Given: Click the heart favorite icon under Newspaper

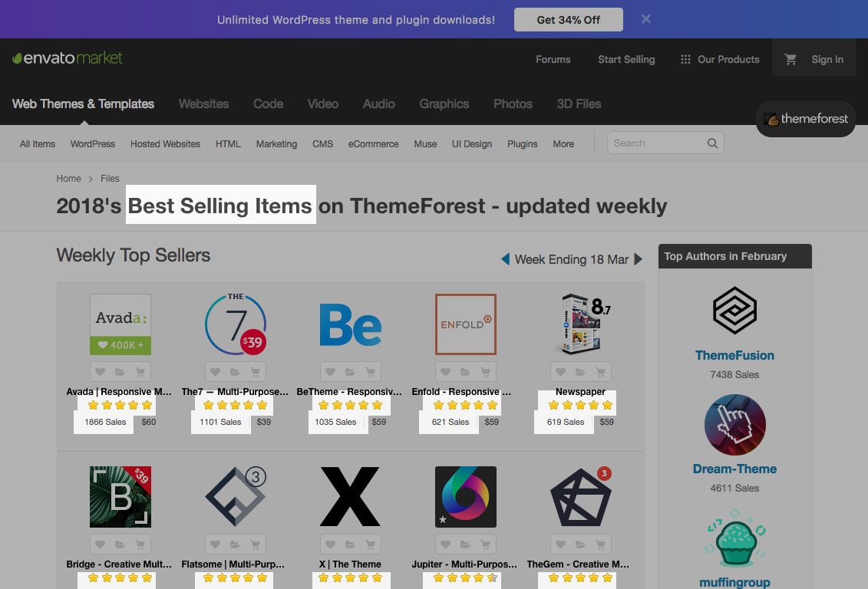Looking at the screenshot, I should click(x=561, y=372).
